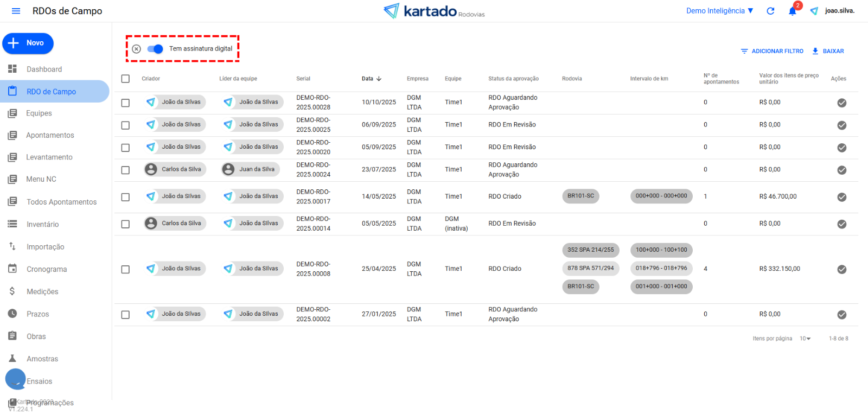The image size is (868, 420).
Task: Click the Novo button
Action: (28, 43)
